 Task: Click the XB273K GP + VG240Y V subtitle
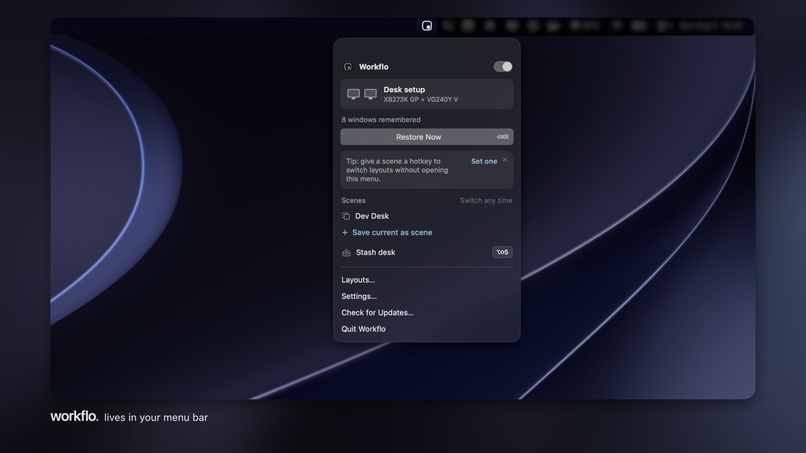420,100
